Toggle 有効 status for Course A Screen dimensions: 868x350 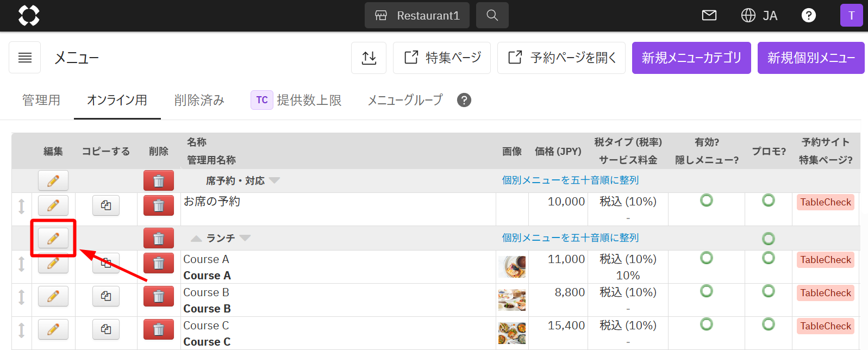click(707, 258)
